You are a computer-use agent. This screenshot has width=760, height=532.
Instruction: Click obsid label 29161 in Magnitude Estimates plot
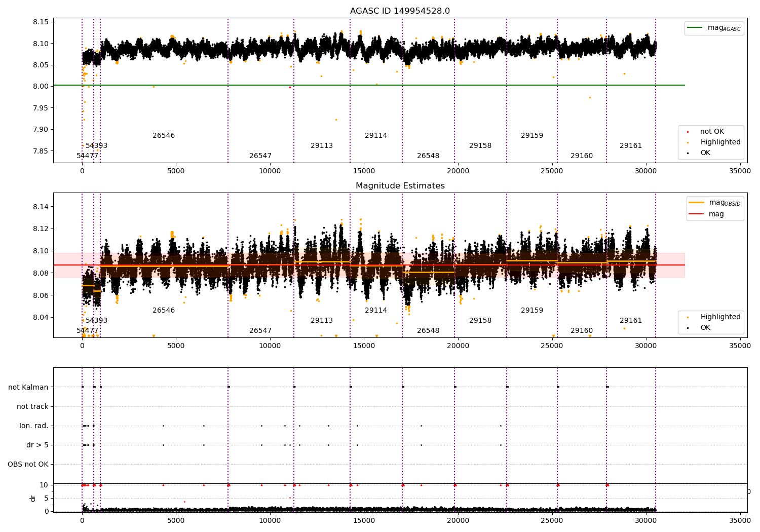coord(631,321)
